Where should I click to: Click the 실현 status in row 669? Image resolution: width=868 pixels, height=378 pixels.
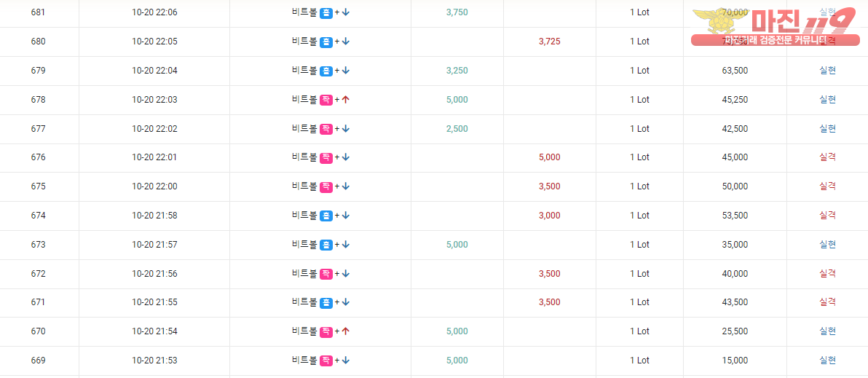[x=827, y=361]
